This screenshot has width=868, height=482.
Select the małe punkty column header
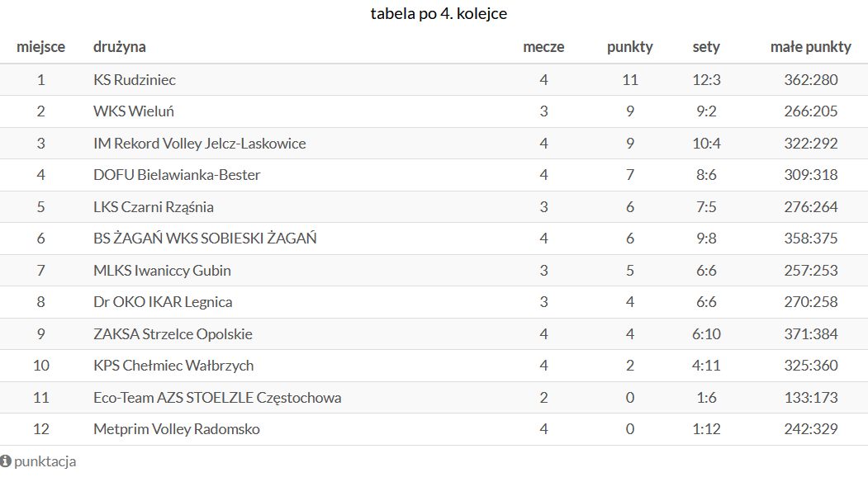[811, 47]
